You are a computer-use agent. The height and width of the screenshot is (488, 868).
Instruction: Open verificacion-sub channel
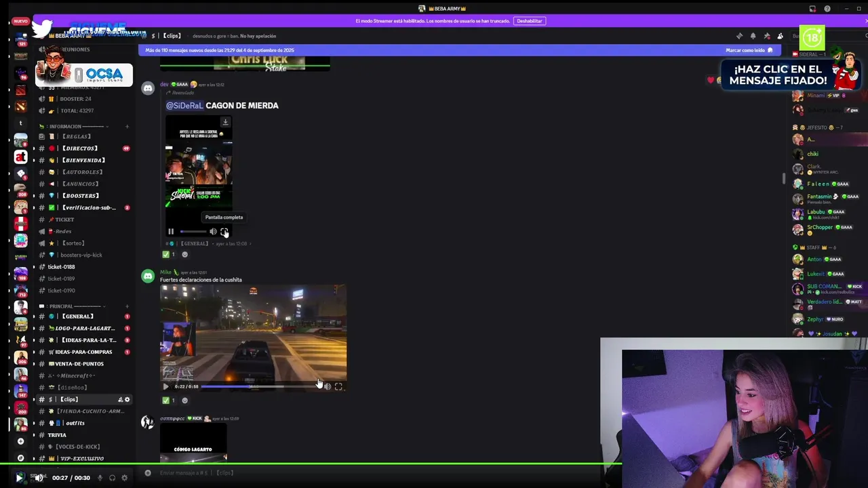84,207
